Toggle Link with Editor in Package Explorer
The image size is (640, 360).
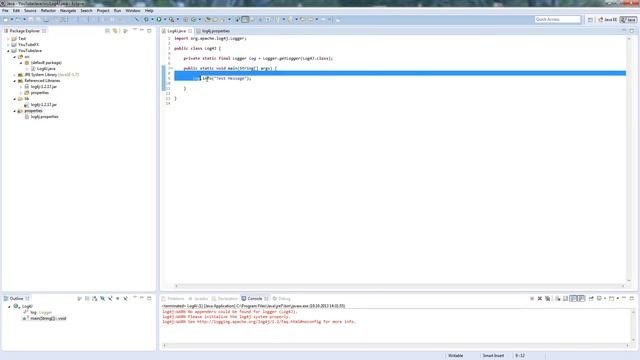(115, 31)
